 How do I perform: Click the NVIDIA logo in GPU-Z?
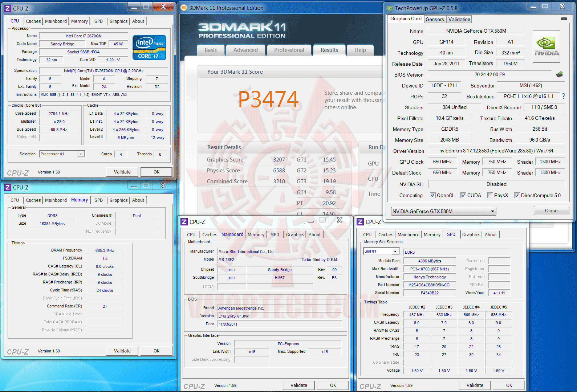pos(546,47)
